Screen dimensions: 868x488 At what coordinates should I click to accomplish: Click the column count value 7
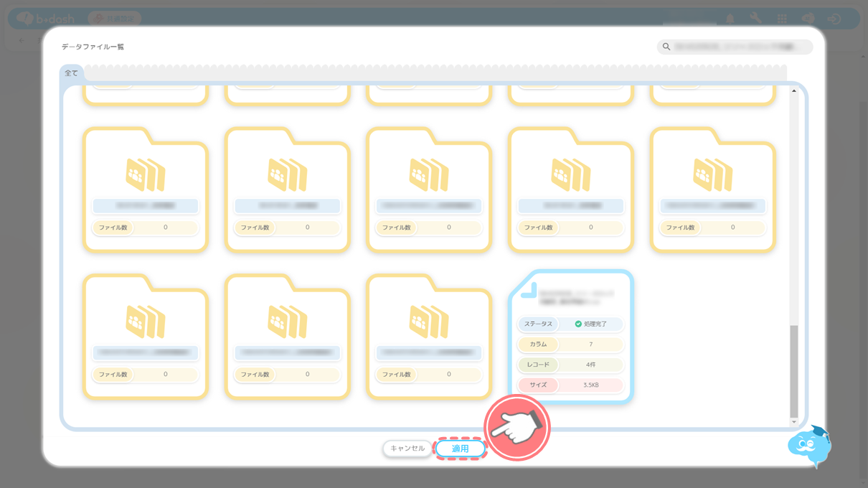pos(591,344)
